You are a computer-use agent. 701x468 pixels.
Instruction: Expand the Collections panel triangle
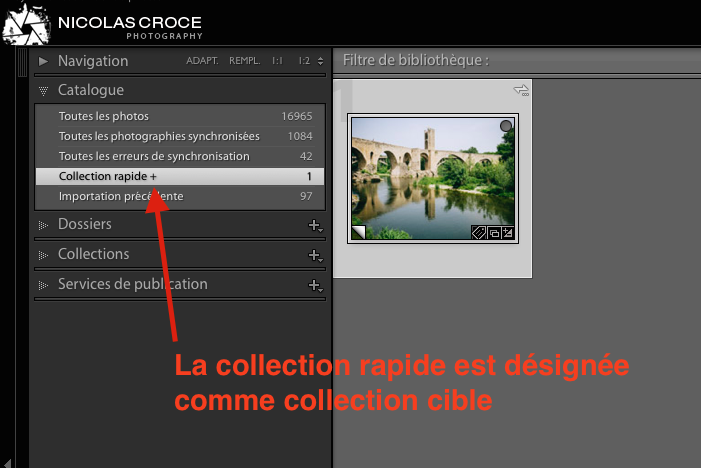[x=43, y=255]
